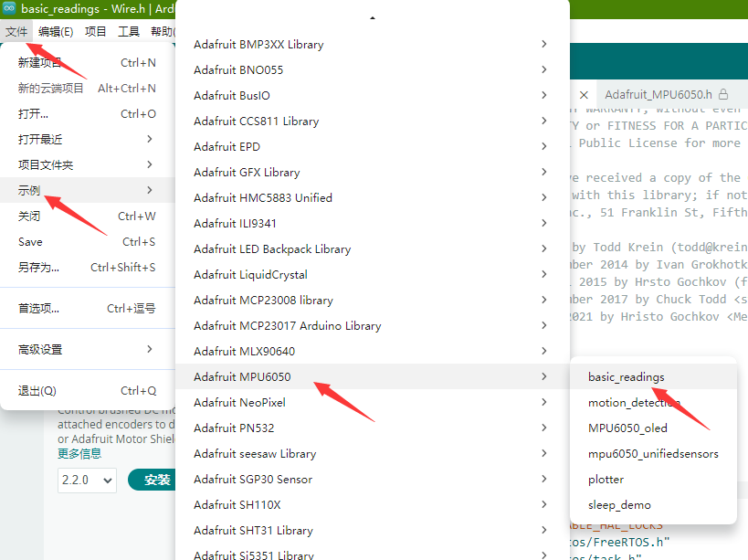Open the 项目 menu
Viewport: 748px width, 560px height.
click(95, 31)
